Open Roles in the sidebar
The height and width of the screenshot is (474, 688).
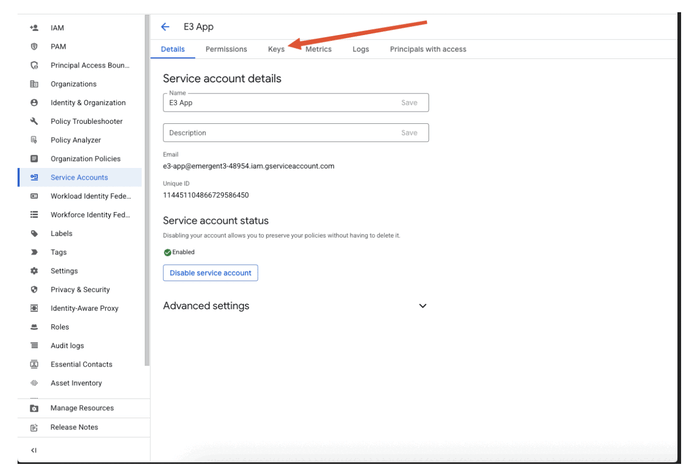(60, 327)
